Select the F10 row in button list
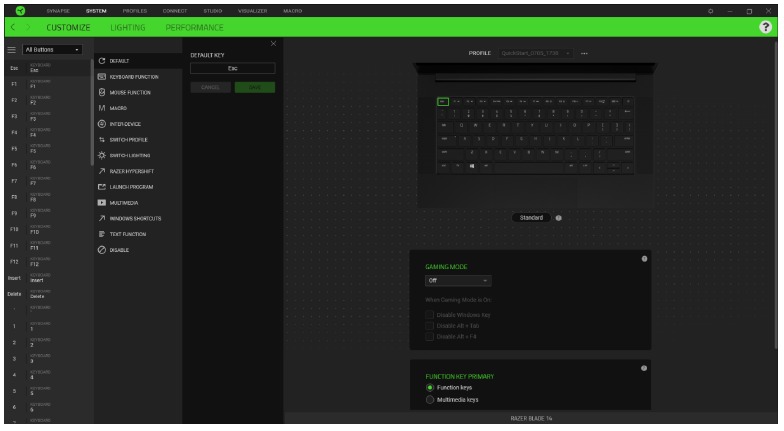This screenshot has width=784, height=431. coord(48,230)
